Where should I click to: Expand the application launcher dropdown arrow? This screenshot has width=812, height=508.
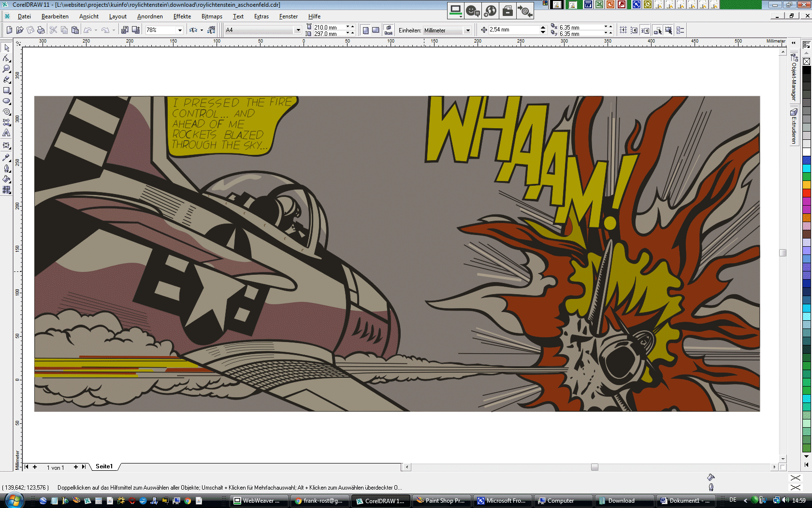tap(202, 30)
